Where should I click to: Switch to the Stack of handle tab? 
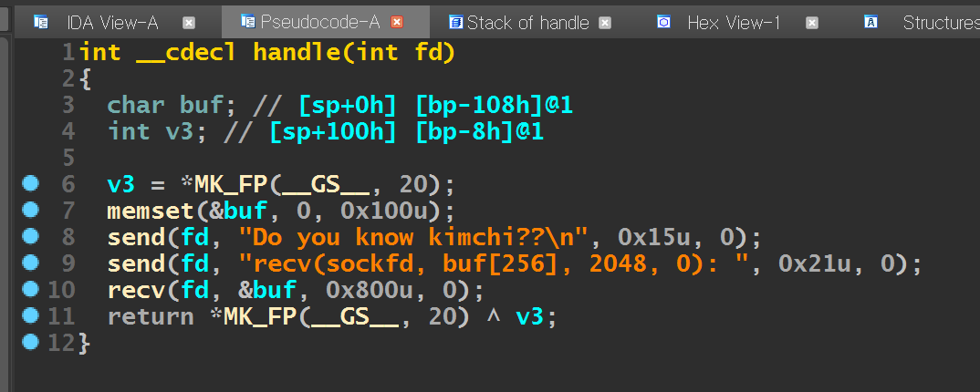(x=527, y=22)
